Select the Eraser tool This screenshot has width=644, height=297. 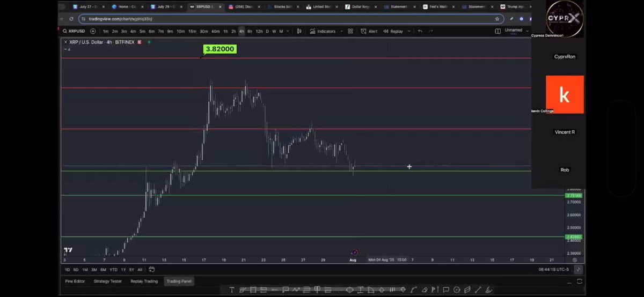tap(425, 290)
